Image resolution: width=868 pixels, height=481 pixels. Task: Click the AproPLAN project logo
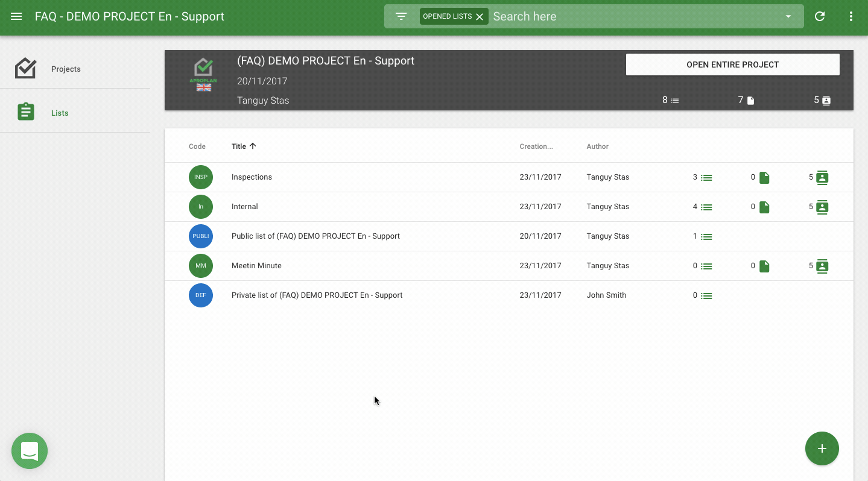(203, 75)
